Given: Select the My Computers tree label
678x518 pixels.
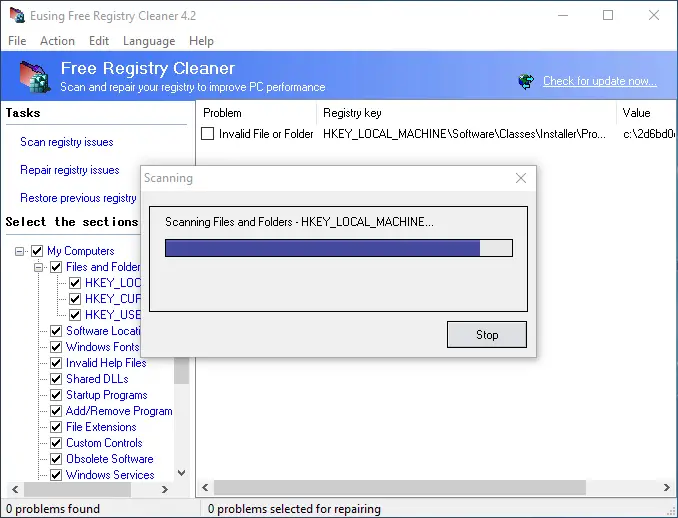Looking at the screenshot, I should 81,251.
